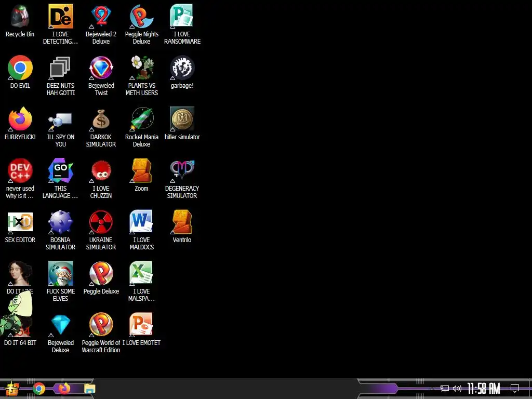Expand hidden system tray icons
The image size is (532, 399).
[x=432, y=389]
